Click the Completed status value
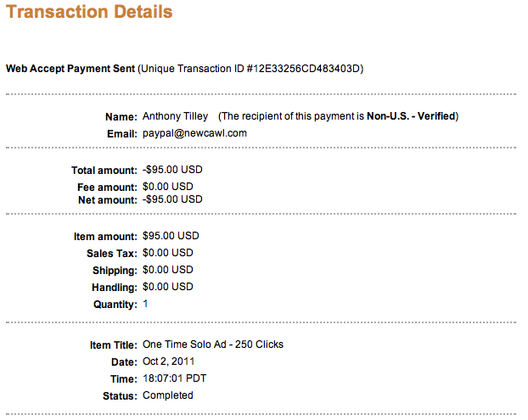Image resolution: width=528 pixels, height=420 pixels. [167, 395]
